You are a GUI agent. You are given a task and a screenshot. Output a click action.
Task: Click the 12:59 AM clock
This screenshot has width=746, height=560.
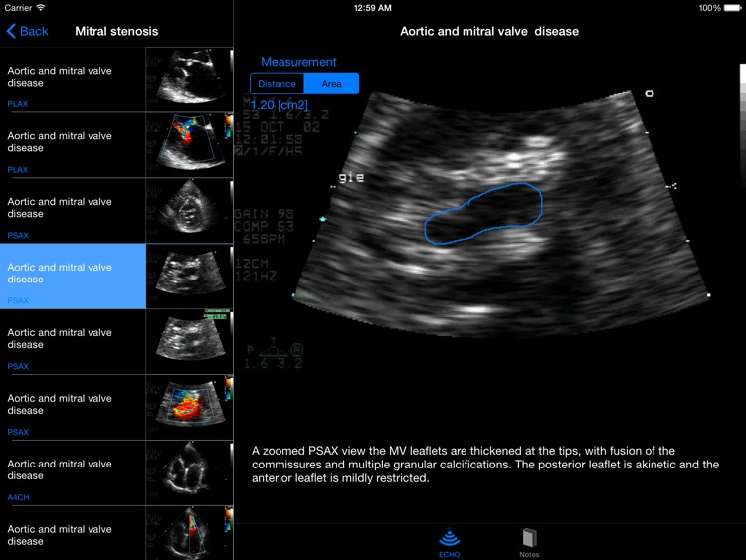click(373, 8)
